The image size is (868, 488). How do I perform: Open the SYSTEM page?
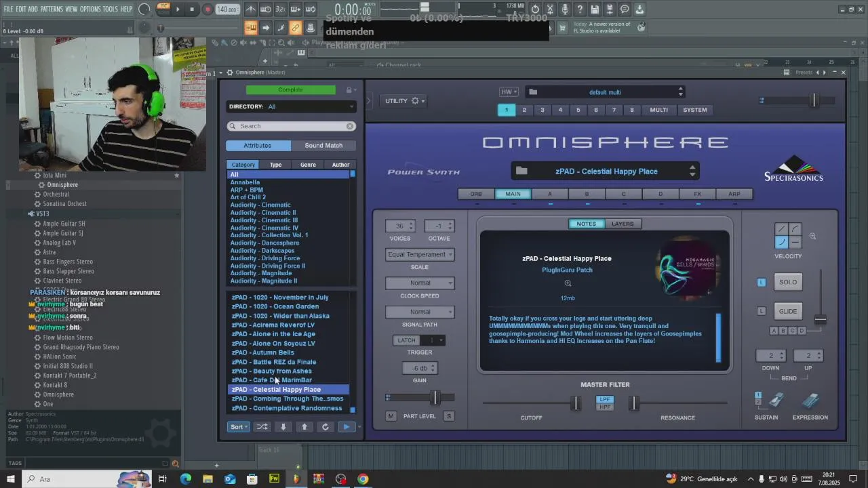(x=694, y=110)
